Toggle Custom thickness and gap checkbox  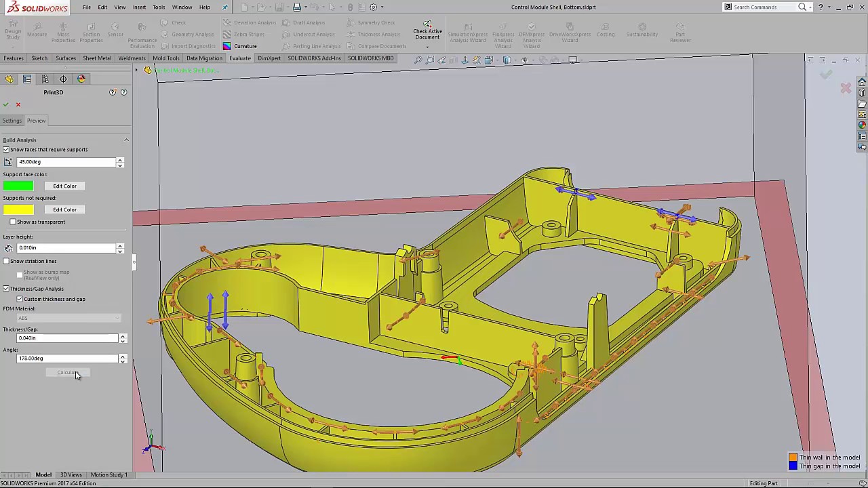[x=20, y=299]
